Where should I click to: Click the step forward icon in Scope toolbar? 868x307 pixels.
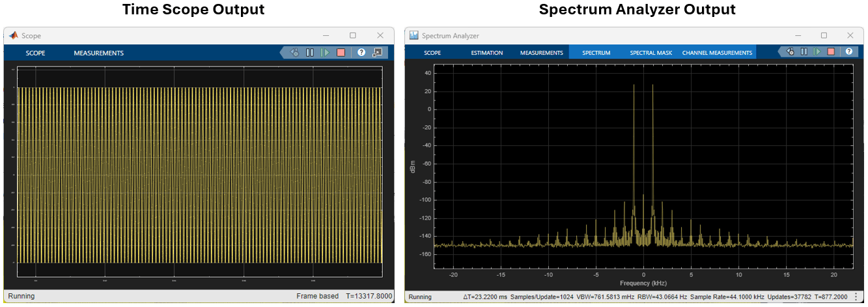[325, 52]
